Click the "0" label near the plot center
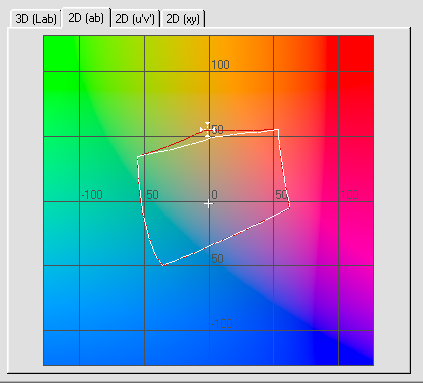The width and height of the screenshot is (423, 383). click(x=214, y=195)
